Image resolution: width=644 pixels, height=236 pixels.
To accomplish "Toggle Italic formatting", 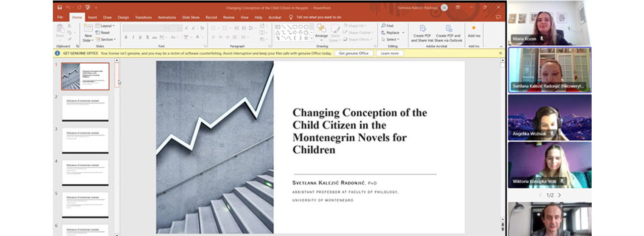I will (133, 37).
